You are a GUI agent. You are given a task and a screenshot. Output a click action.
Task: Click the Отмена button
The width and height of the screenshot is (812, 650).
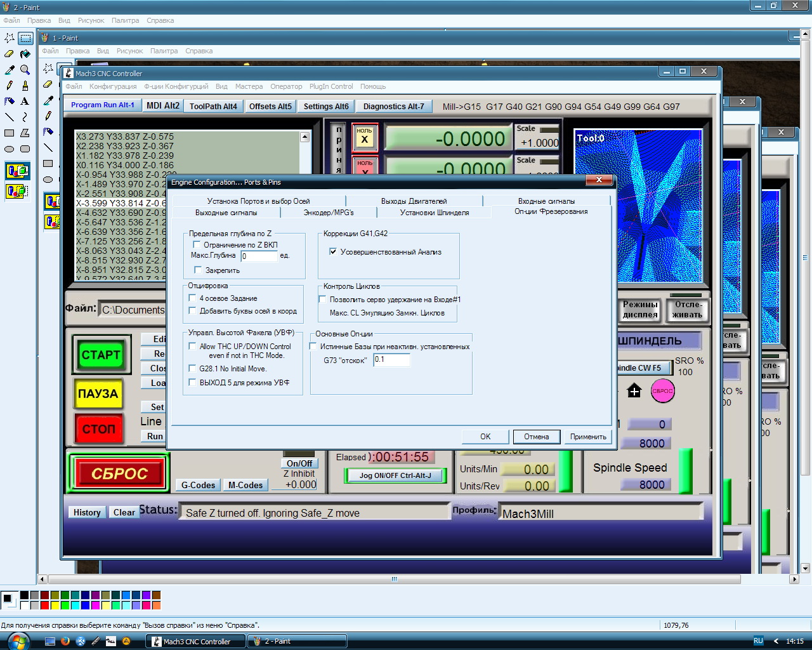point(537,437)
